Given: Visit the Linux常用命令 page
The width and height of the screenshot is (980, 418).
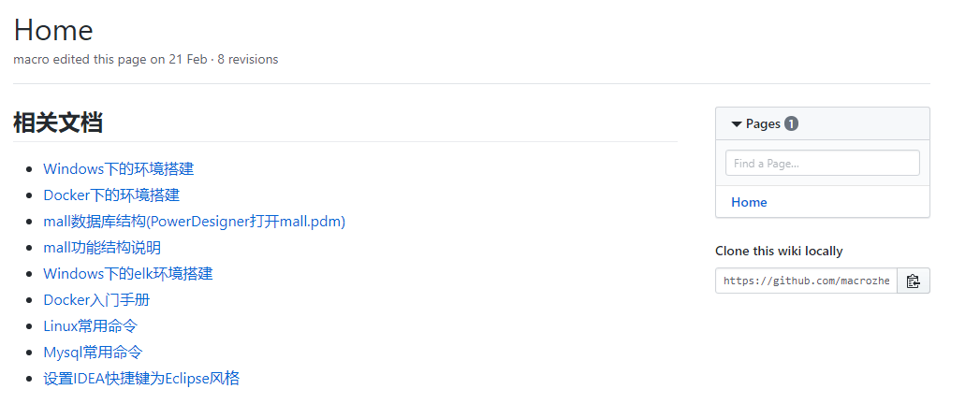Looking at the screenshot, I should tap(90, 326).
